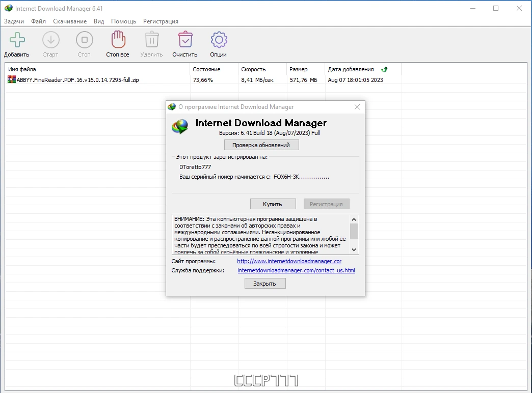Click the Закрыть button

pyautogui.click(x=265, y=284)
